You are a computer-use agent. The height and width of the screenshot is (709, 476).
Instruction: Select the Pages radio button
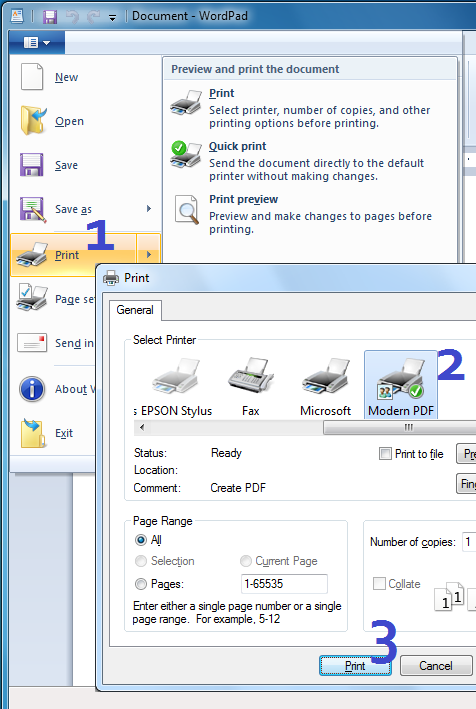click(x=141, y=584)
